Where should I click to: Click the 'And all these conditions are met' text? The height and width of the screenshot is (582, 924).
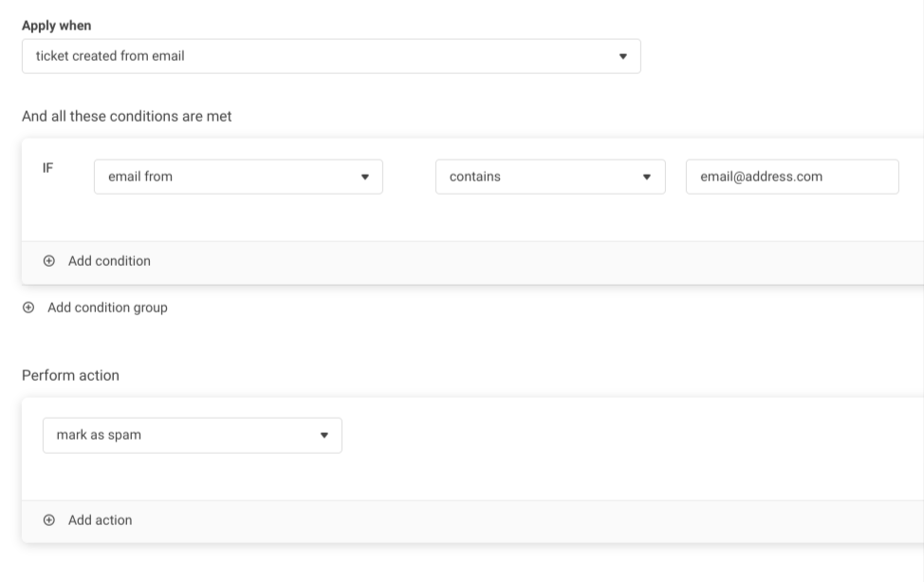pos(127,116)
